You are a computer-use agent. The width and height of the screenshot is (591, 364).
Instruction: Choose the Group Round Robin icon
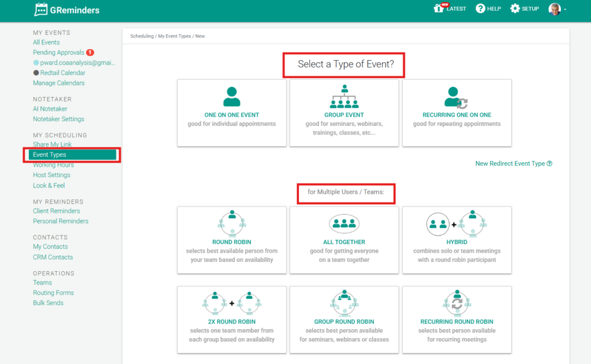344,302
